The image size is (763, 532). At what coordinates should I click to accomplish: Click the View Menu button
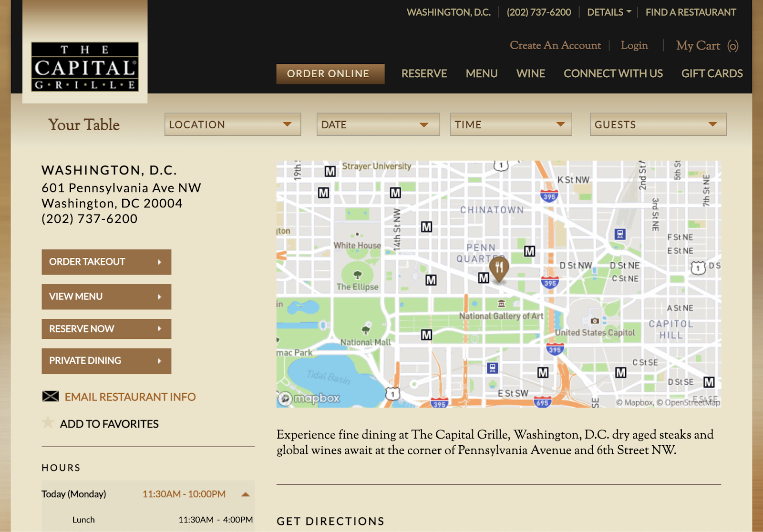[106, 297]
